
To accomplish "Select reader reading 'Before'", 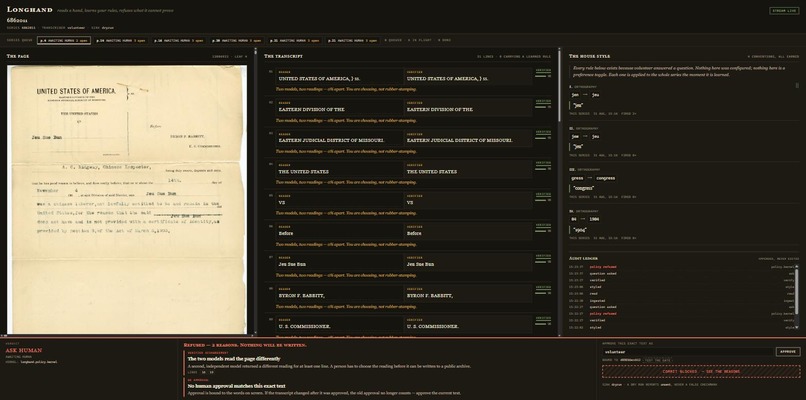I will pyautogui.click(x=339, y=231).
